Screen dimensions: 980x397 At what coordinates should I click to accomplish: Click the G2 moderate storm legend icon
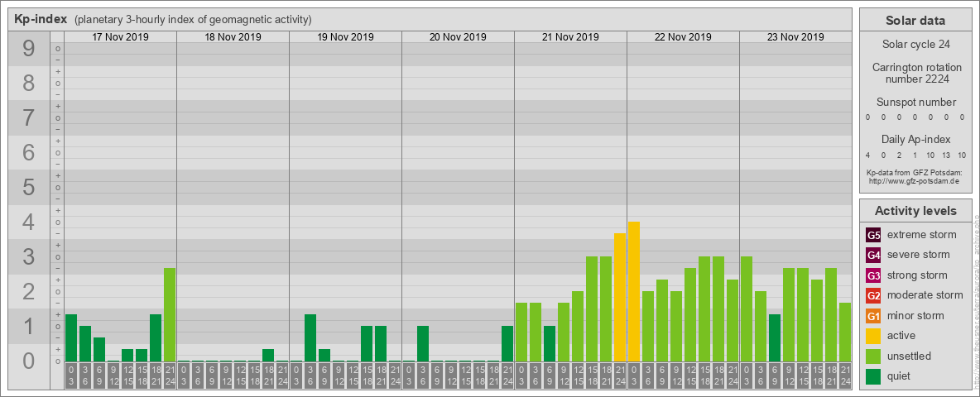click(873, 295)
